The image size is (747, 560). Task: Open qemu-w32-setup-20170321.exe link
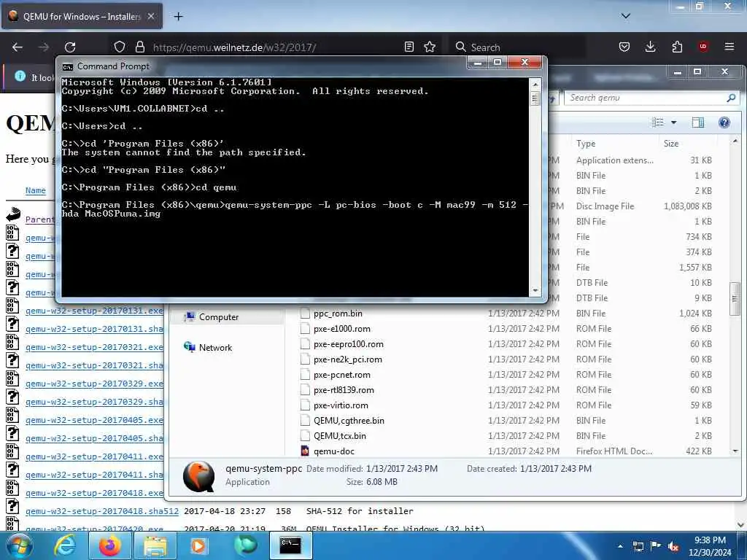[94, 347]
